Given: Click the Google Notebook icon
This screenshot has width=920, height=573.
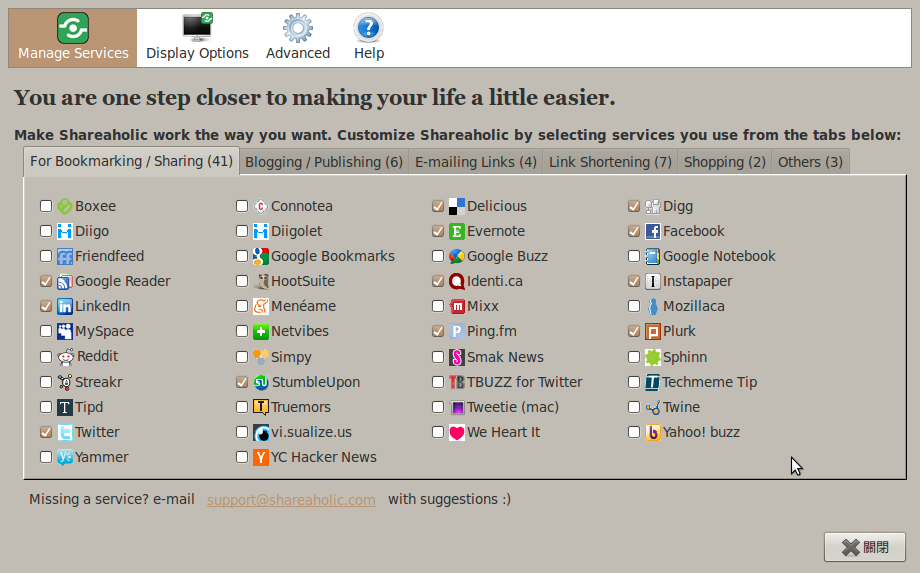Looking at the screenshot, I should [652, 256].
